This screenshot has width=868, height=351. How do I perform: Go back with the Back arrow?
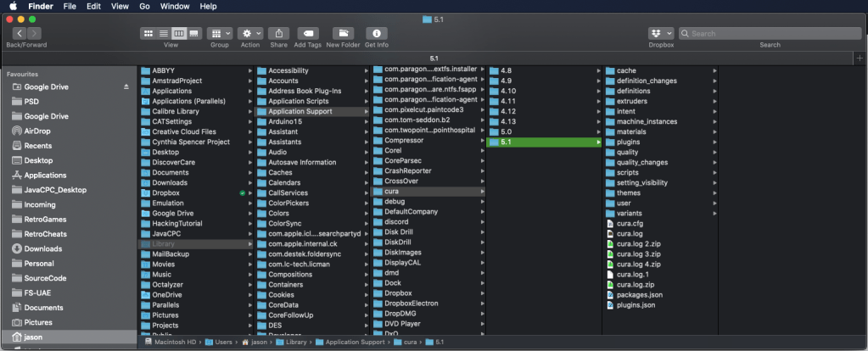tap(20, 33)
